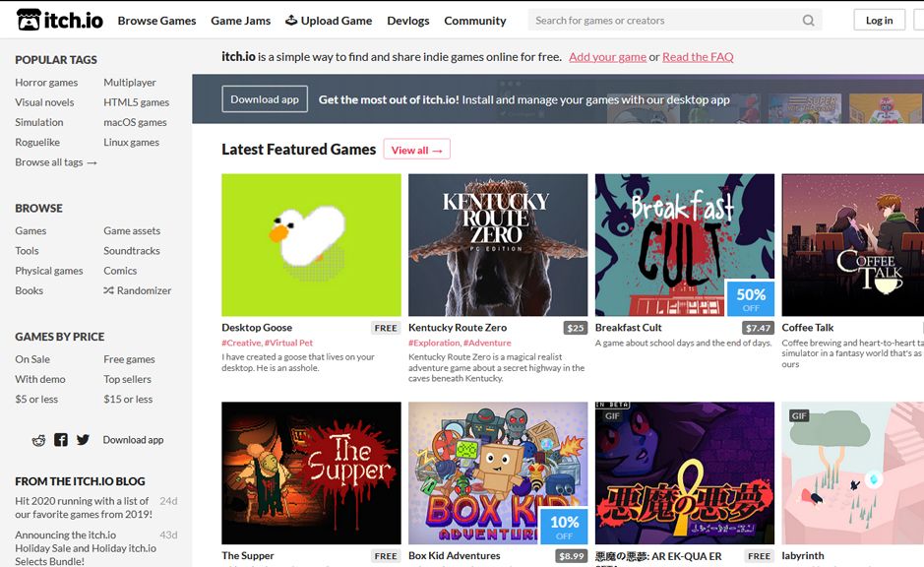Show Free games
Image resolution: width=924 pixels, height=567 pixels.
pyautogui.click(x=129, y=359)
